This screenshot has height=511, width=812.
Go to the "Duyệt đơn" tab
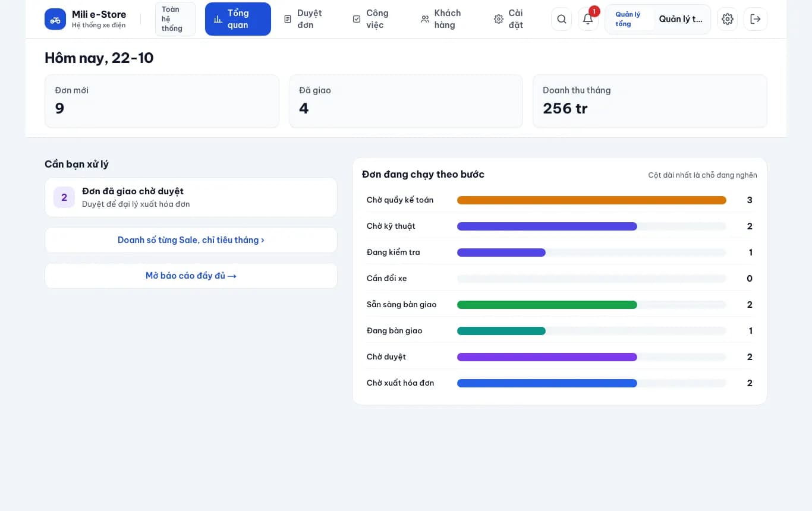tap(304, 19)
